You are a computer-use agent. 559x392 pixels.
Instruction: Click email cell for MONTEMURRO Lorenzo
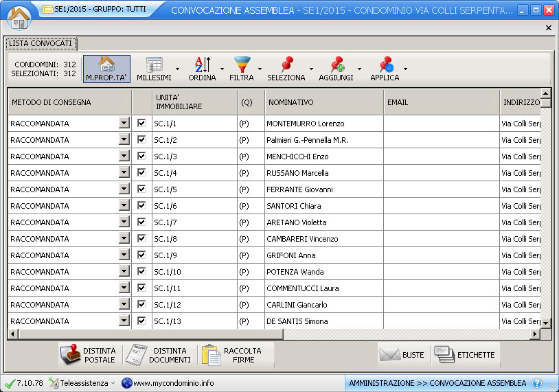pos(442,124)
